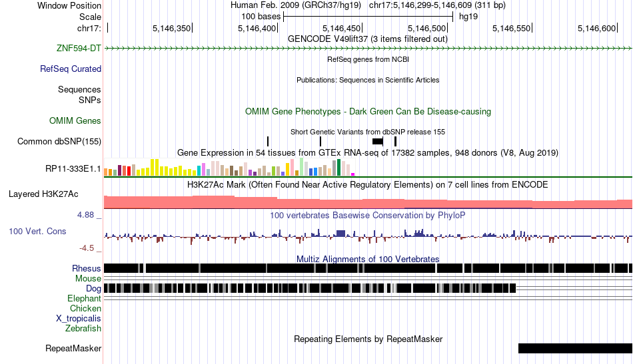Click the tall light green GTEx bar
Viewport: 633px width, 364px height.
301,167
